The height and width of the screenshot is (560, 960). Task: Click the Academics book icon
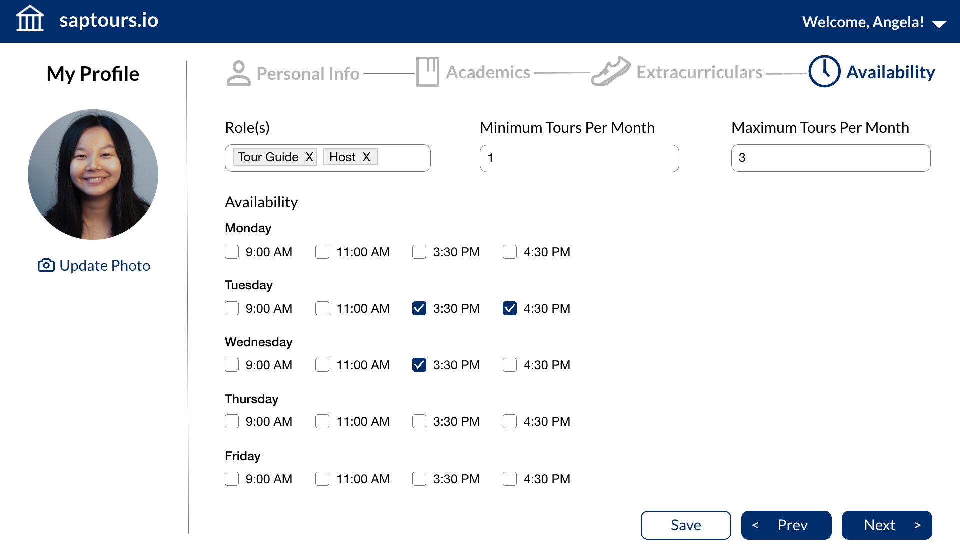[428, 72]
